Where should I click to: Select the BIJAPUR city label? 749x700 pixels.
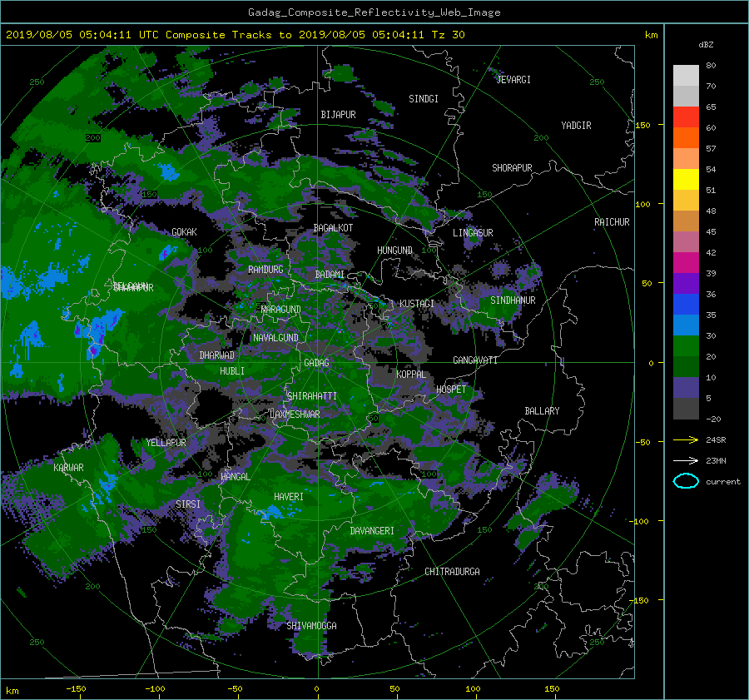click(x=338, y=115)
